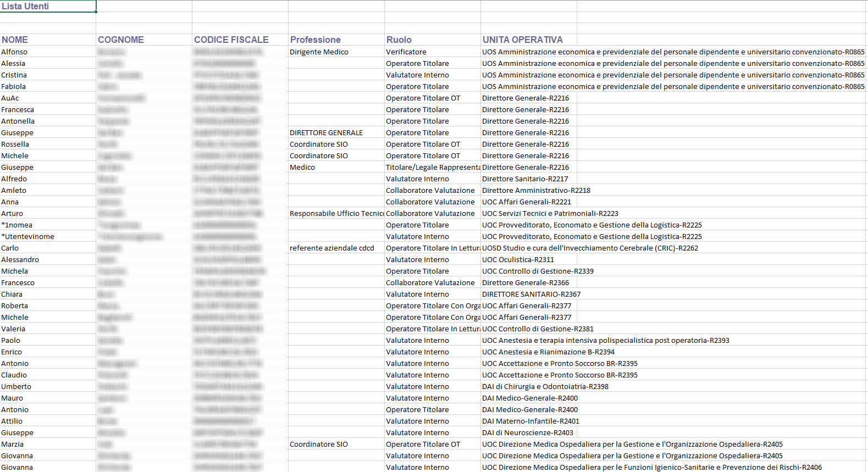Select the name cell 'Alessia'
The height and width of the screenshot is (472, 868).
pos(48,63)
